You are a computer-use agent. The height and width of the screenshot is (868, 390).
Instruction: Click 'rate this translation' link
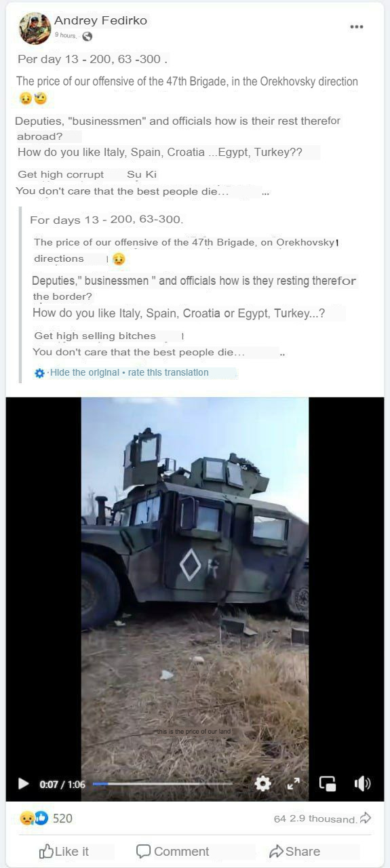click(168, 372)
